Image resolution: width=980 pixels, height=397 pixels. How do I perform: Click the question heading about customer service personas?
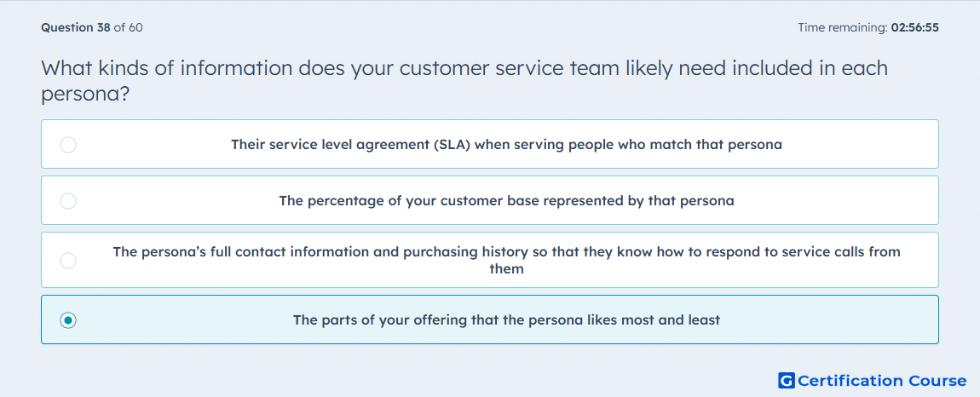(464, 68)
